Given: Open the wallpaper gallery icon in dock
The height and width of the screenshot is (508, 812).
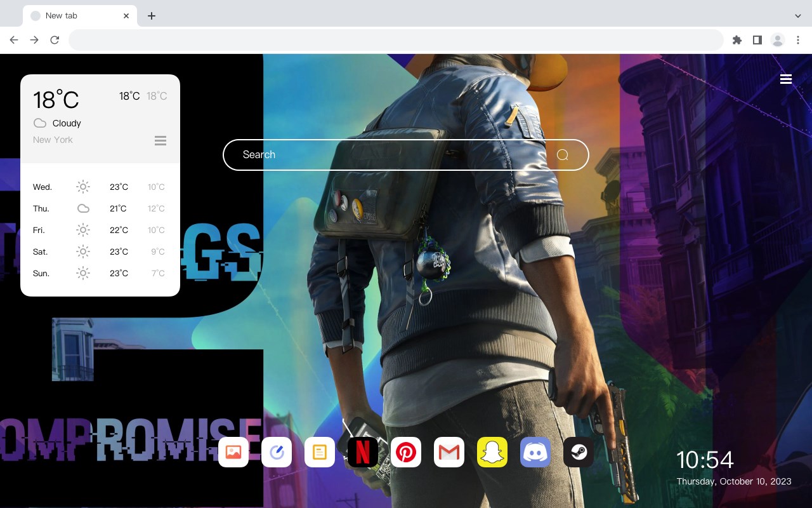Looking at the screenshot, I should 233,452.
